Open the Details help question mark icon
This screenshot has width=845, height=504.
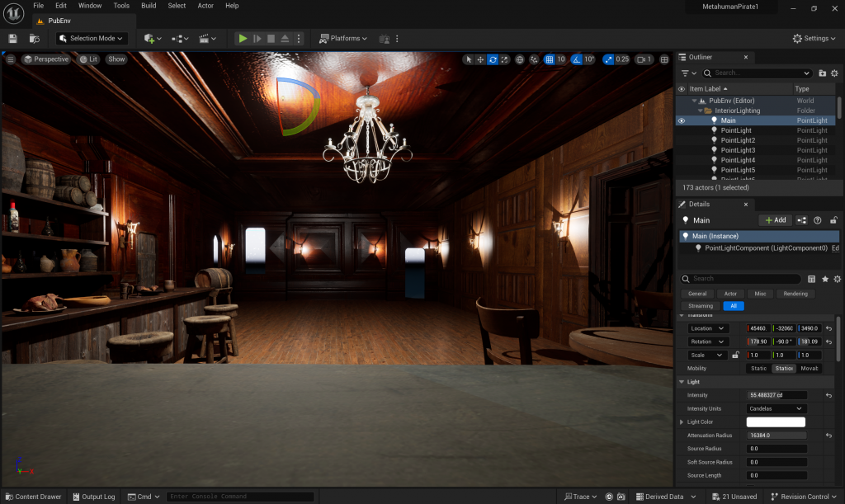(x=818, y=220)
